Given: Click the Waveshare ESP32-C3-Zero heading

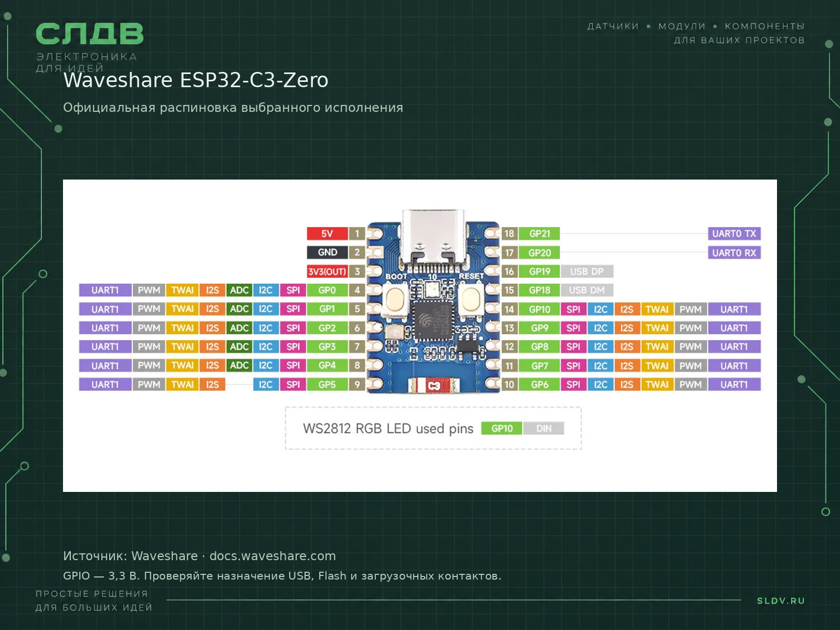Looking at the screenshot, I should click(196, 80).
